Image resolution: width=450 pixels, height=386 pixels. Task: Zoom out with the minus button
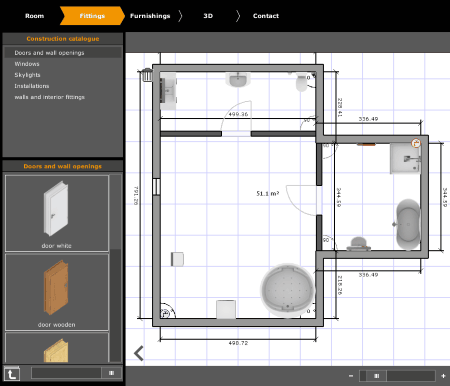pyautogui.click(x=351, y=376)
